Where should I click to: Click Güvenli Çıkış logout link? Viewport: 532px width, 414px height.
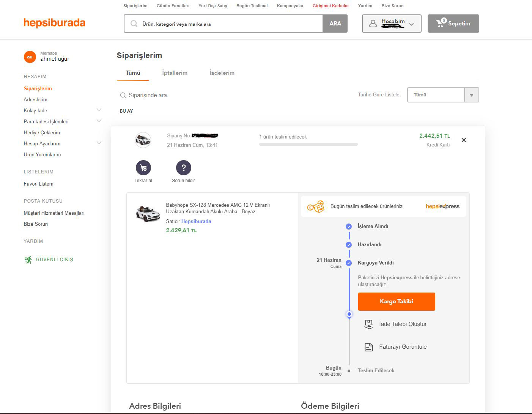[54, 260]
